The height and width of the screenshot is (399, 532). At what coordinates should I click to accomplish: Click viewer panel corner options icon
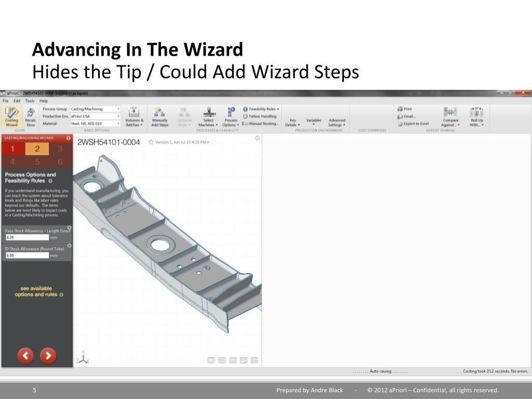click(257, 138)
